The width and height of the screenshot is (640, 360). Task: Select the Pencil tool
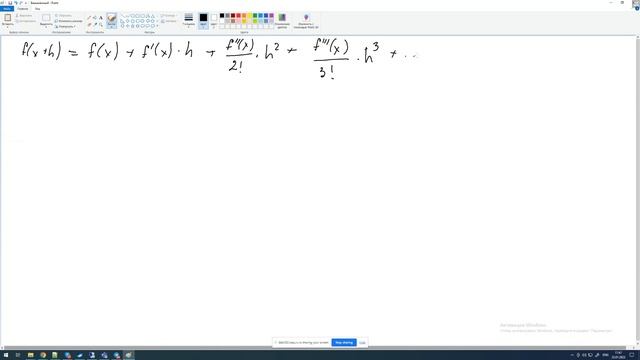89,18
